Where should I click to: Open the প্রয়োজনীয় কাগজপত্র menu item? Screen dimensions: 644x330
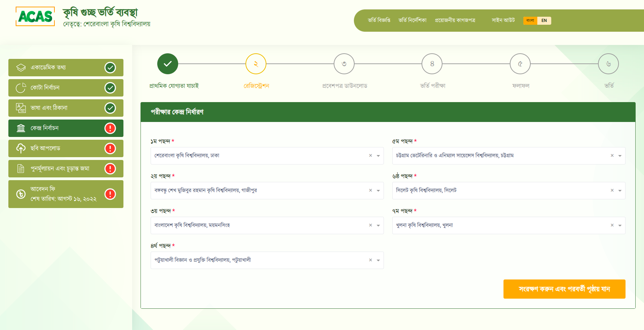point(455,20)
